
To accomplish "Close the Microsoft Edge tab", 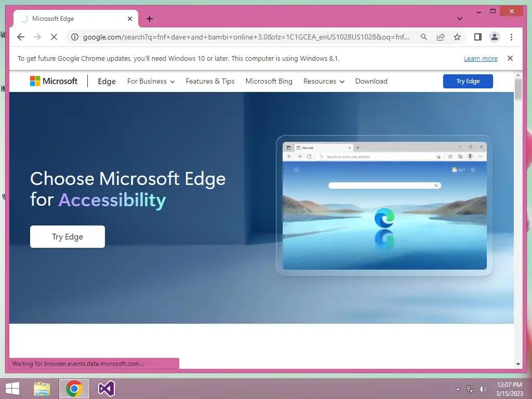I will [x=129, y=19].
